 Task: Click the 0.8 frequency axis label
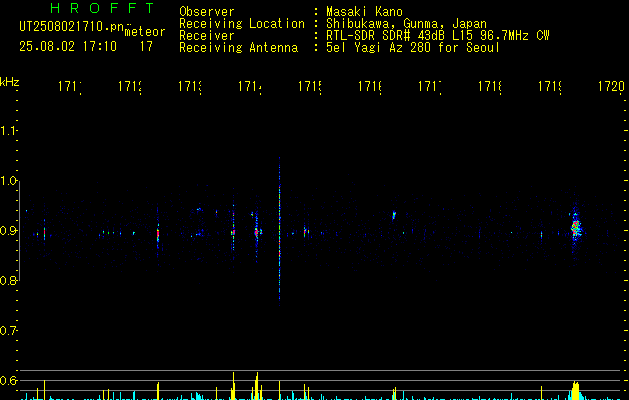point(8,280)
